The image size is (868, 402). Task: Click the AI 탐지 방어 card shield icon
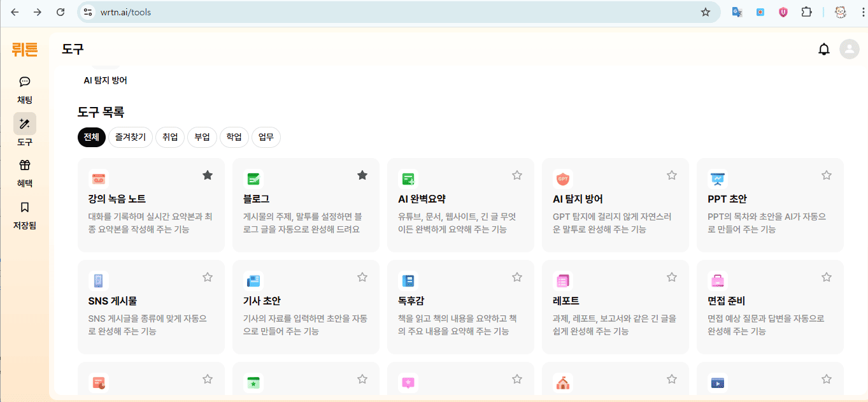pyautogui.click(x=563, y=179)
